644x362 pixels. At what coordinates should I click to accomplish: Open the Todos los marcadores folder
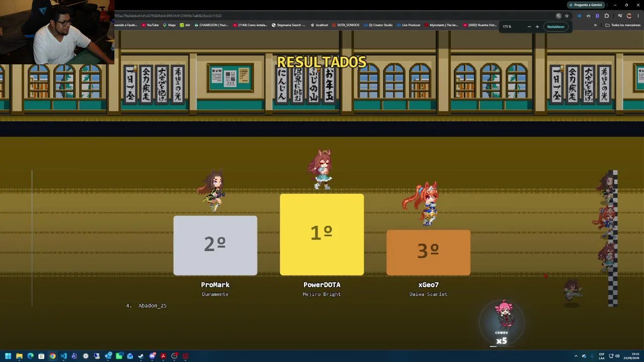[623, 25]
